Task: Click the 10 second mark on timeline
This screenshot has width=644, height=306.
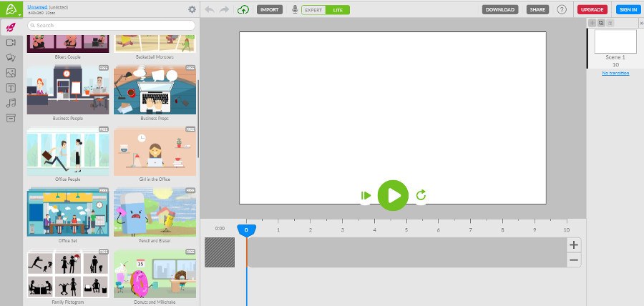Action: click(567, 230)
